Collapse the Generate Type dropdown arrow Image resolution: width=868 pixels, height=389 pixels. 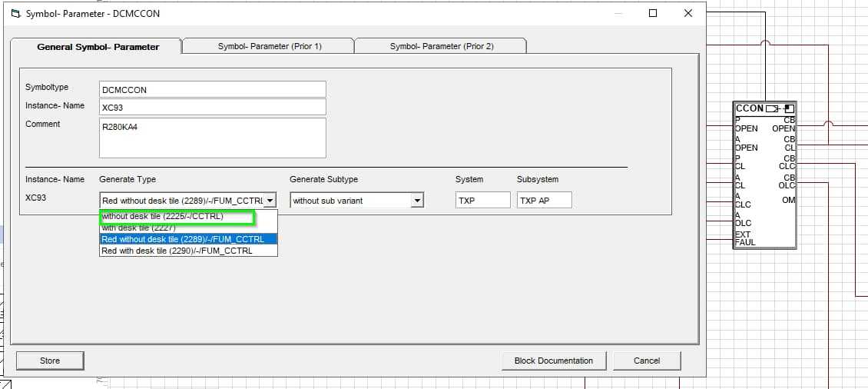click(x=270, y=201)
